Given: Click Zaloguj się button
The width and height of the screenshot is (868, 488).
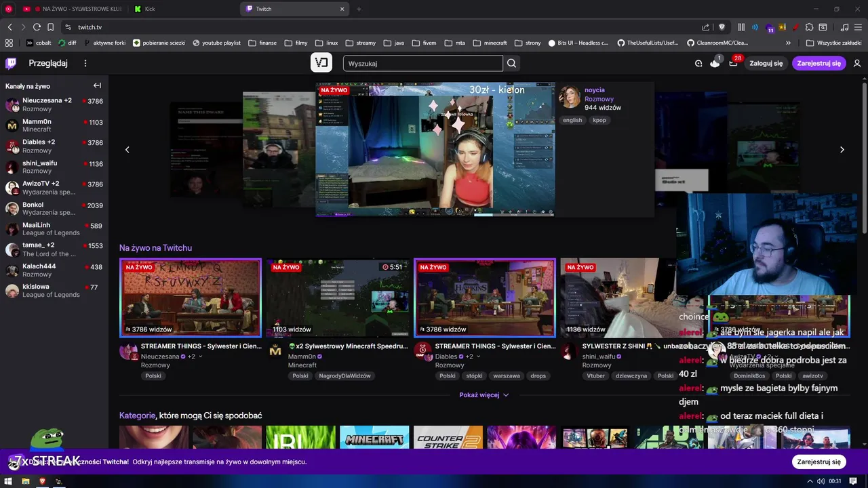Looking at the screenshot, I should pyautogui.click(x=766, y=63).
